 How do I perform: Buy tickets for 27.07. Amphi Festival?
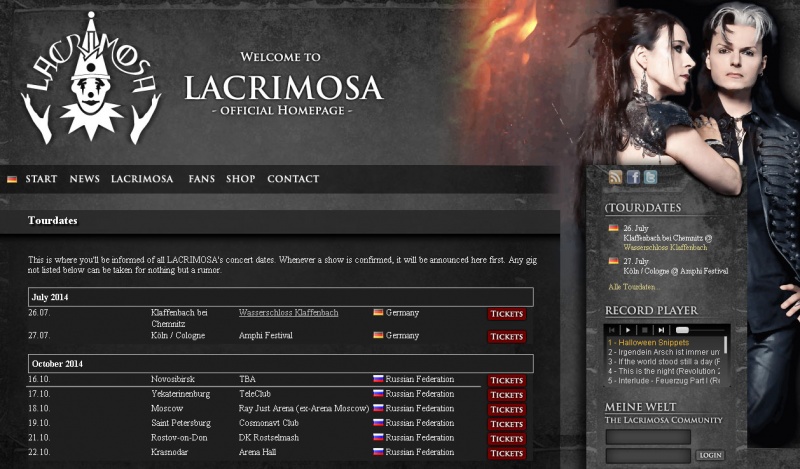(x=507, y=337)
